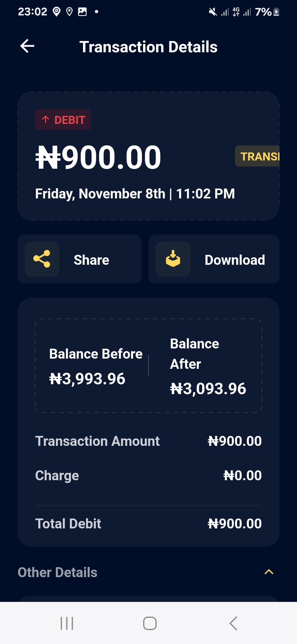Tap the red DEBIT badge
This screenshot has width=297, height=644.
click(63, 120)
